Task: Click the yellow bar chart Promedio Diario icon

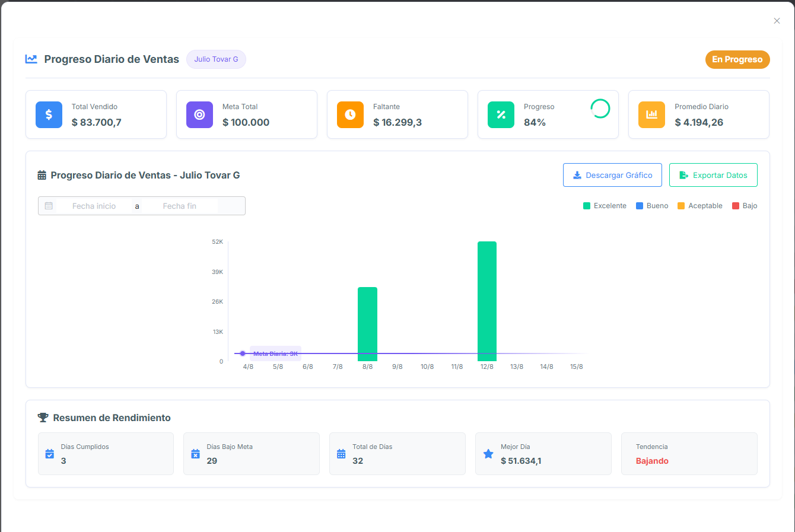Action: coord(651,115)
